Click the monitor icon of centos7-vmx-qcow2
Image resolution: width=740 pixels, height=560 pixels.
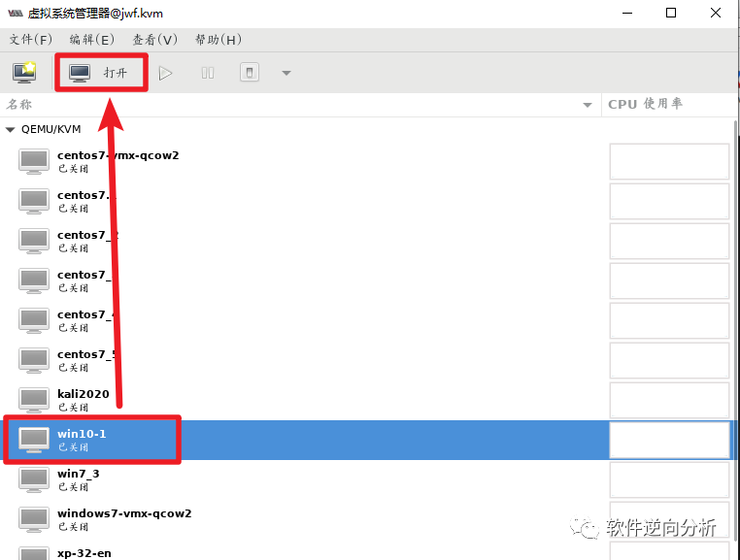(34, 161)
